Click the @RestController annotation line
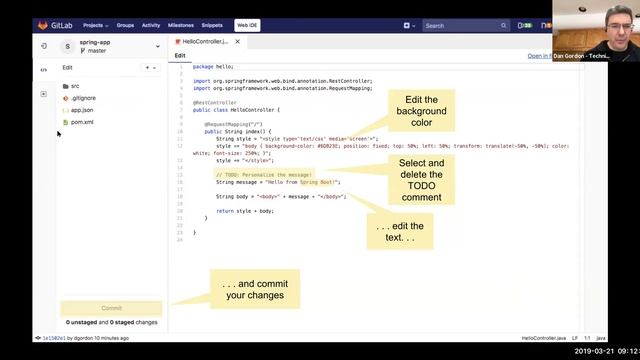 point(215,103)
